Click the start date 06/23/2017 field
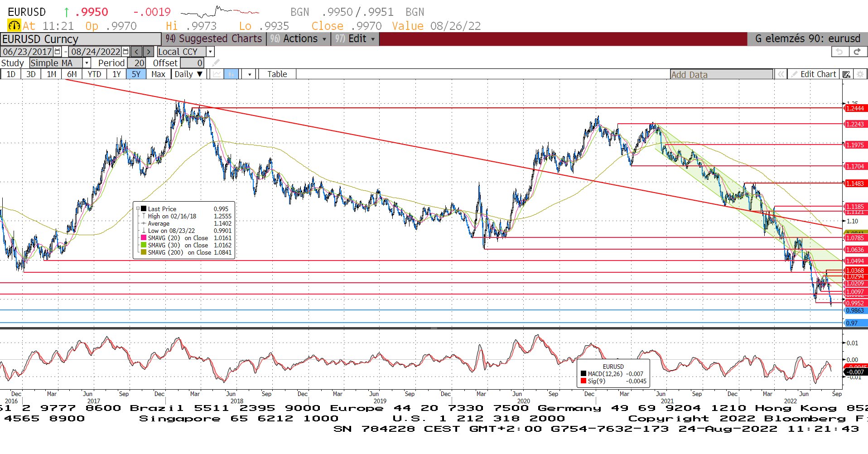This screenshot has height=454, width=868. point(27,52)
